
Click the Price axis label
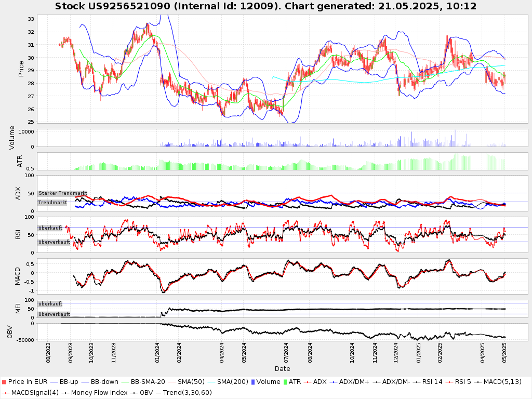coord(21,69)
